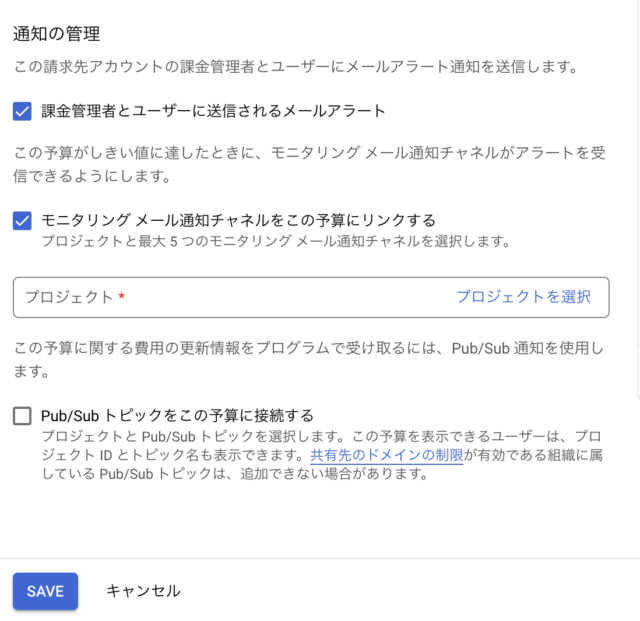Click the paragraph about the budget reaching しきい値
The width and height of the screenshot is (640, 621).
pos(300,166)
